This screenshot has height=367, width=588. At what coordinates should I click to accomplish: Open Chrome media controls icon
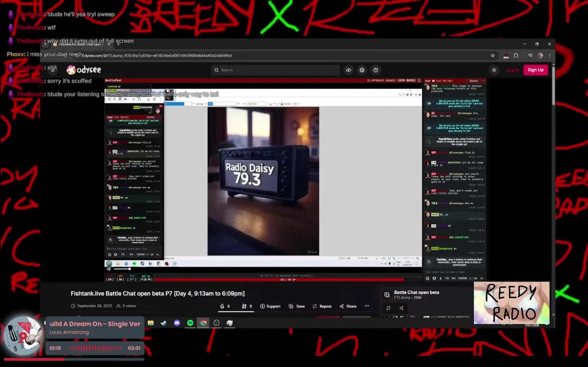click(x=530, y=56)
